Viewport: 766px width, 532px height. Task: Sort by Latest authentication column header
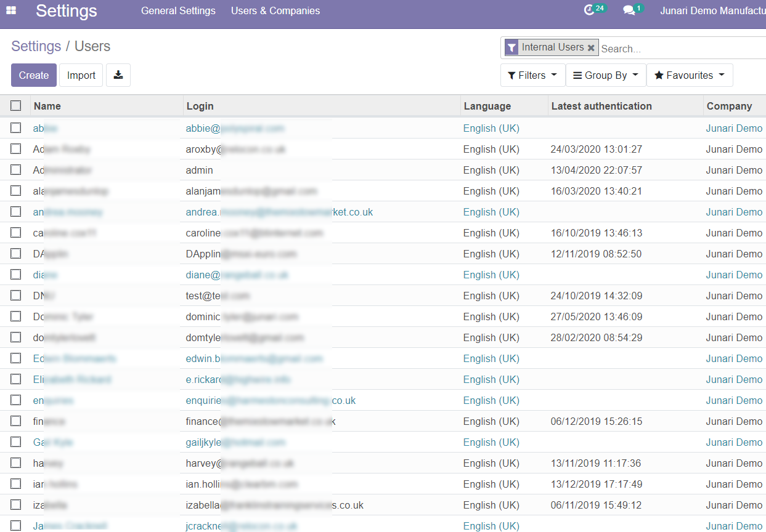[601, 106]
